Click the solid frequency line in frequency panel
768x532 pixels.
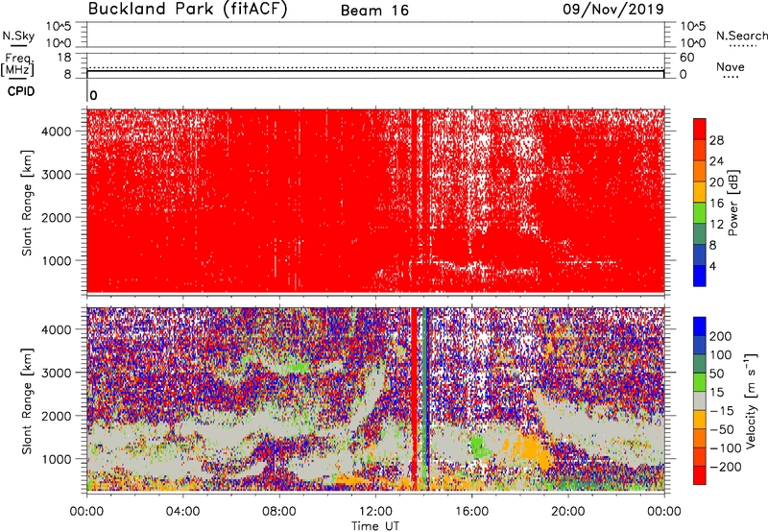coord(375,71)
